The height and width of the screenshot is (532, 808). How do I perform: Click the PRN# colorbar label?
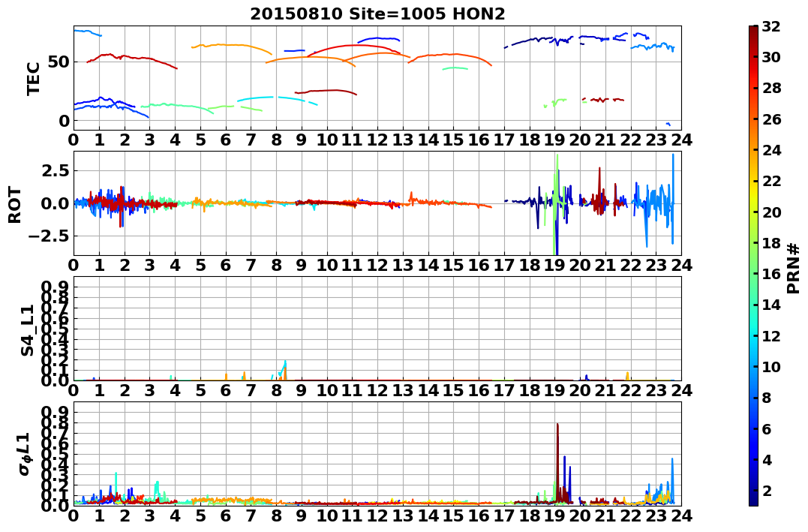[794, 268]
